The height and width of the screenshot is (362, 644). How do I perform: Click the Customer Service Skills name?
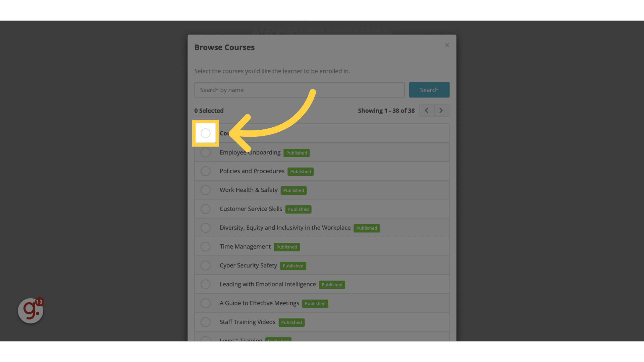click(251, 209)
